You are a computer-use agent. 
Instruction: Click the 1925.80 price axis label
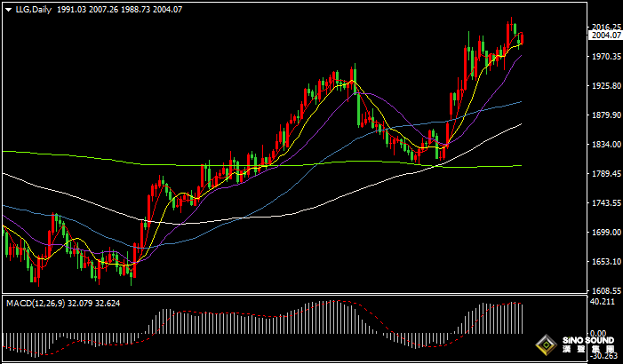(605, 86)
